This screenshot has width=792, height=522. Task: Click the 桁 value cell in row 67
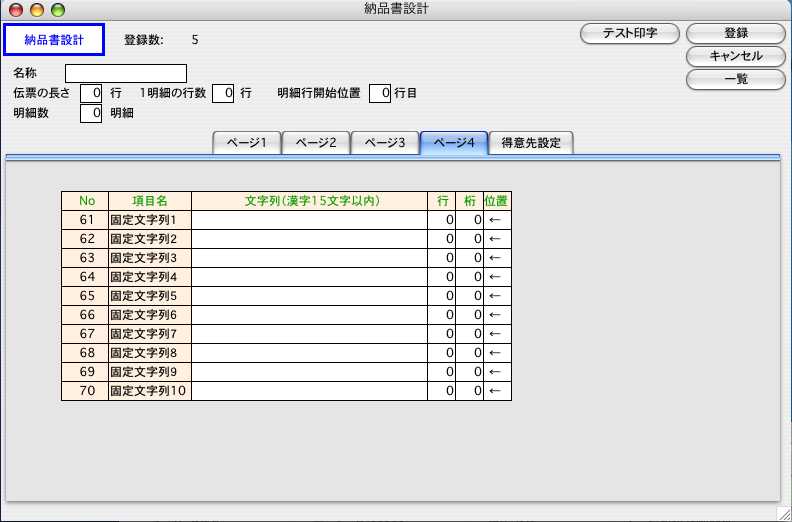pos(469,334)
